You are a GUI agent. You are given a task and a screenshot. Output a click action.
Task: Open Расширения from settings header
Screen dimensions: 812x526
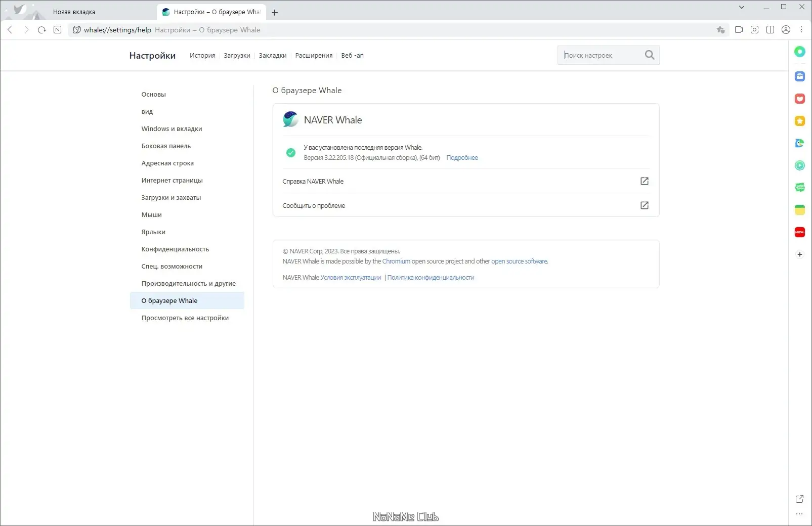click(314, 56)
